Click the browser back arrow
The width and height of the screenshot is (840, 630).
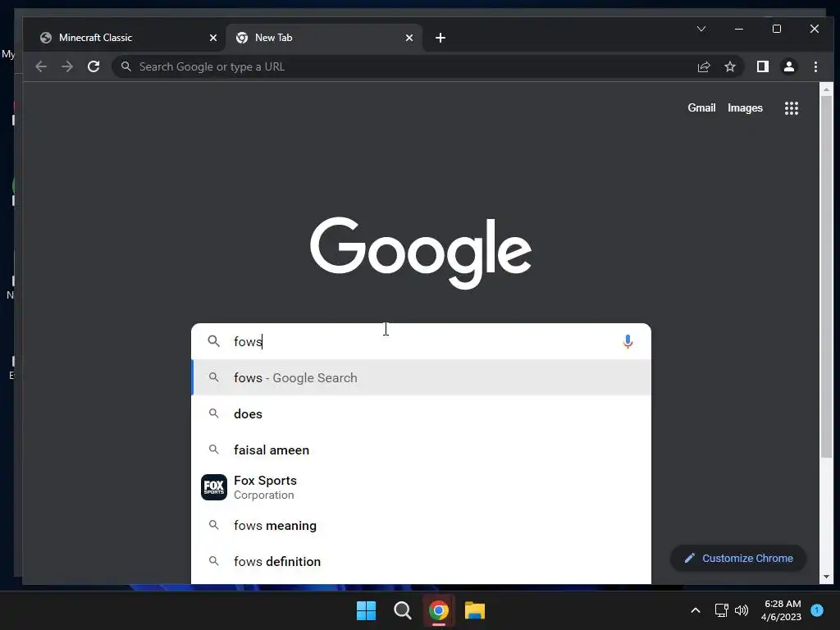[41, 67]
